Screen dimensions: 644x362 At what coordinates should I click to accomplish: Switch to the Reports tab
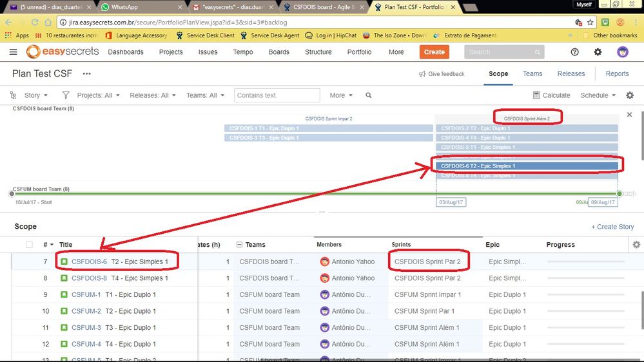617,73
